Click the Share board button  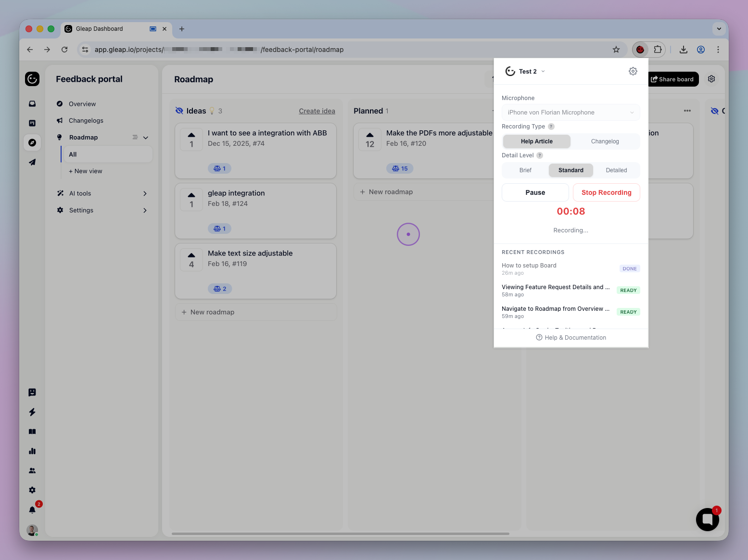tap(672, 79)
